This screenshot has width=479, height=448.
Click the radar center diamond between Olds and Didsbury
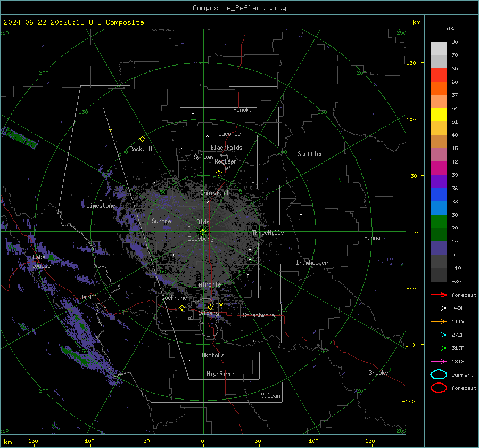tap(203, 232)
